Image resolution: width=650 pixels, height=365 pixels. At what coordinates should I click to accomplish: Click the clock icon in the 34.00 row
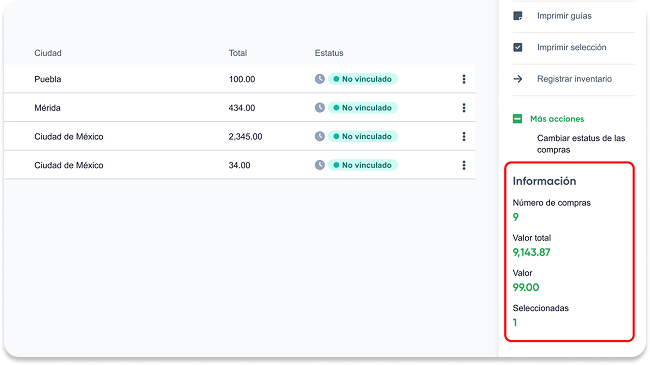(x=320, y=165)
